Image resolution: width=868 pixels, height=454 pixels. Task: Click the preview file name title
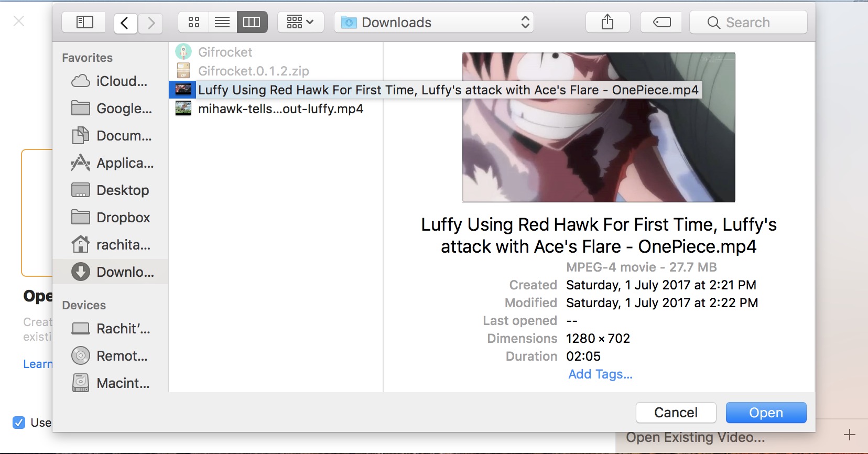(599, 235)
